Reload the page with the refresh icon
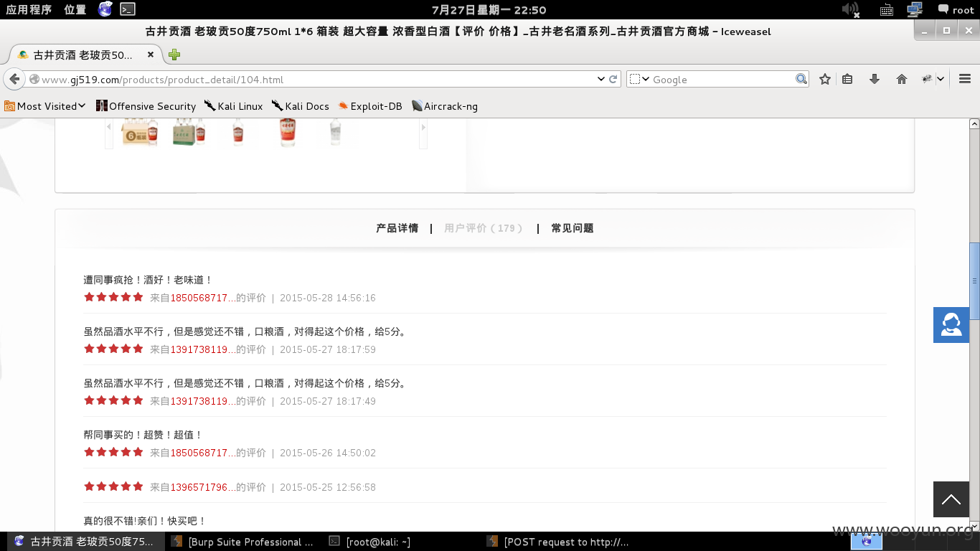Screen dimensions: 980x551 click(x=613, y=80)
